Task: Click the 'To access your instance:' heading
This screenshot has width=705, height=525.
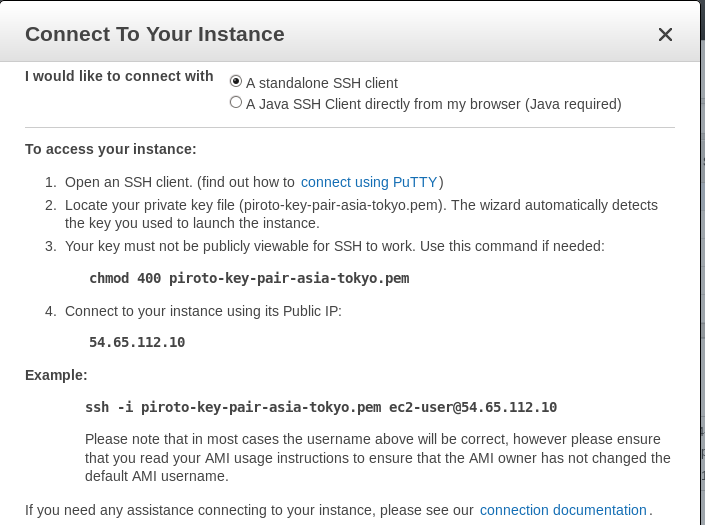Action: (111, 149)
